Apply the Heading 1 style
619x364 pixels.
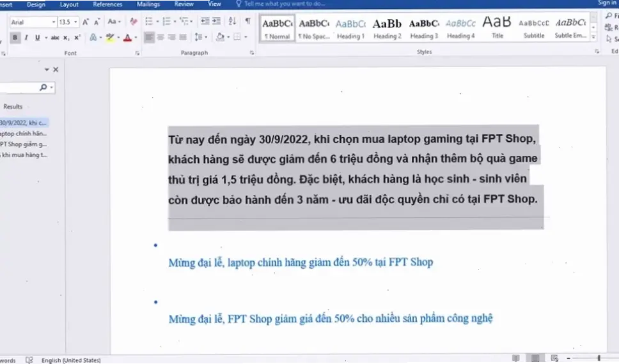[x=350, y=28]
